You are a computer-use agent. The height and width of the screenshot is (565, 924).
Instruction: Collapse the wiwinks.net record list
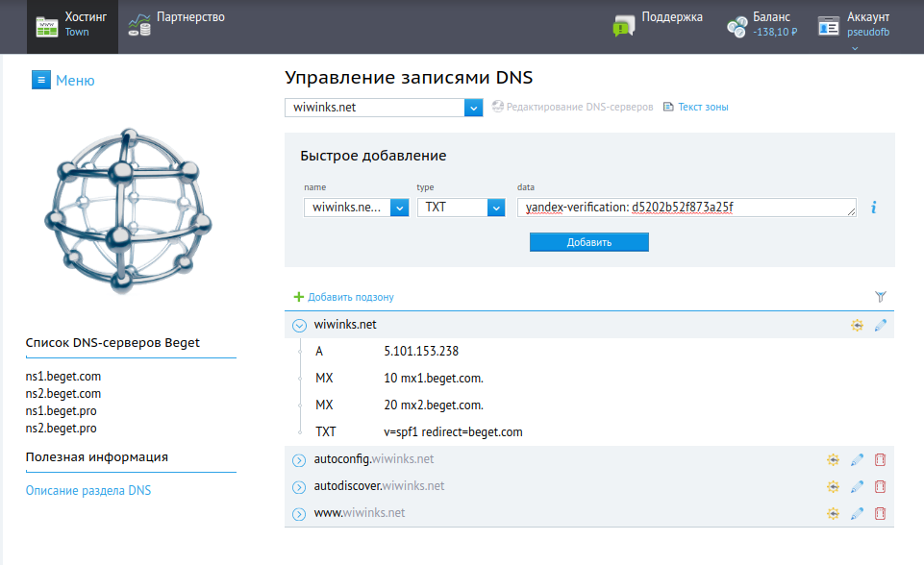click(x=299, y=326)
